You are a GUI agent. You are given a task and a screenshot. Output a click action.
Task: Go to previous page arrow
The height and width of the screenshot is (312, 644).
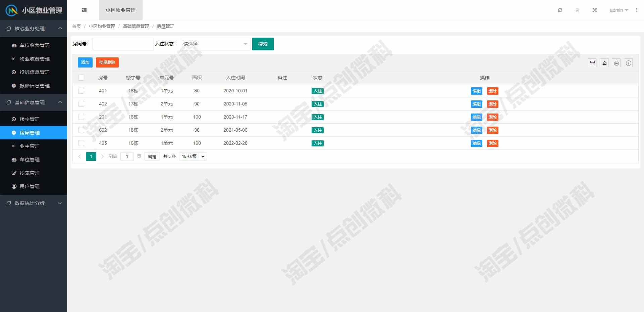click(79, 157)
